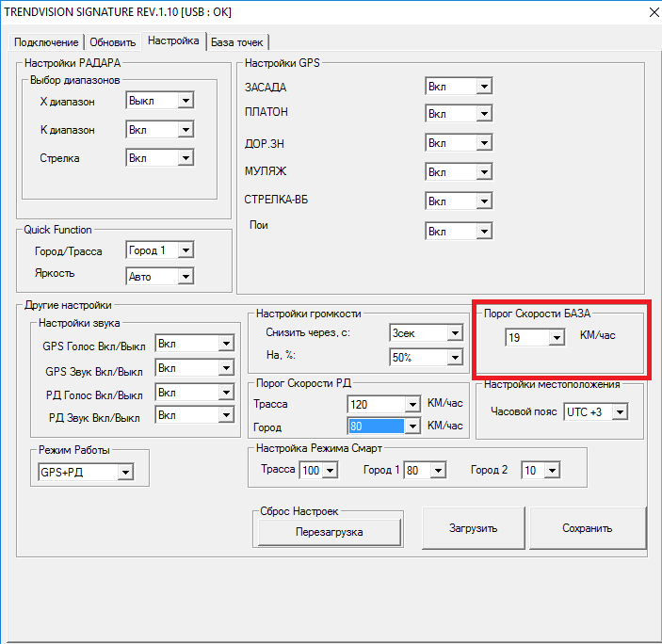The width and height of the screenshot is (662, 644).
Task: Click the Загрузить button
Action: tap(473, 528)
